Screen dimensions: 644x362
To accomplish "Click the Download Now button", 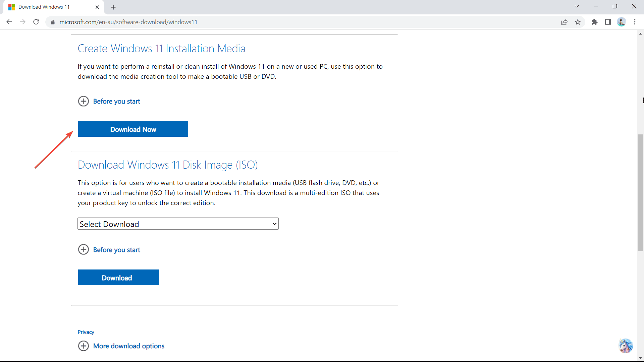I will pos(133,129).
